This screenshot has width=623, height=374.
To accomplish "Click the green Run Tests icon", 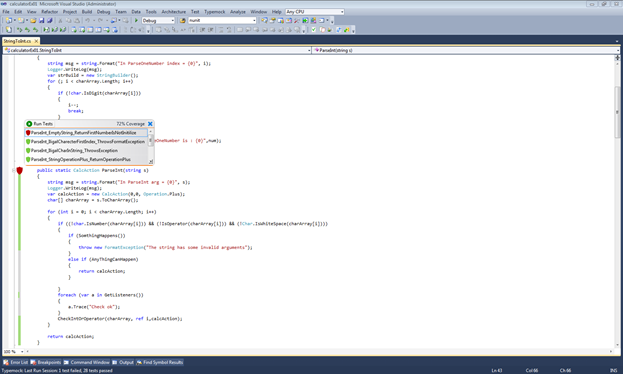I will [29, 124].
